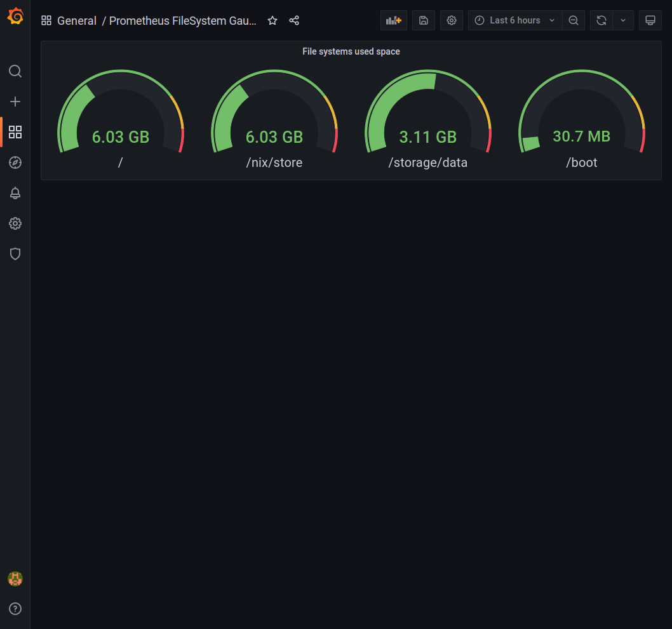Open the Alerting bell icon
The height and width of the screenshot is (629, 672).
(x=15, y=193)
